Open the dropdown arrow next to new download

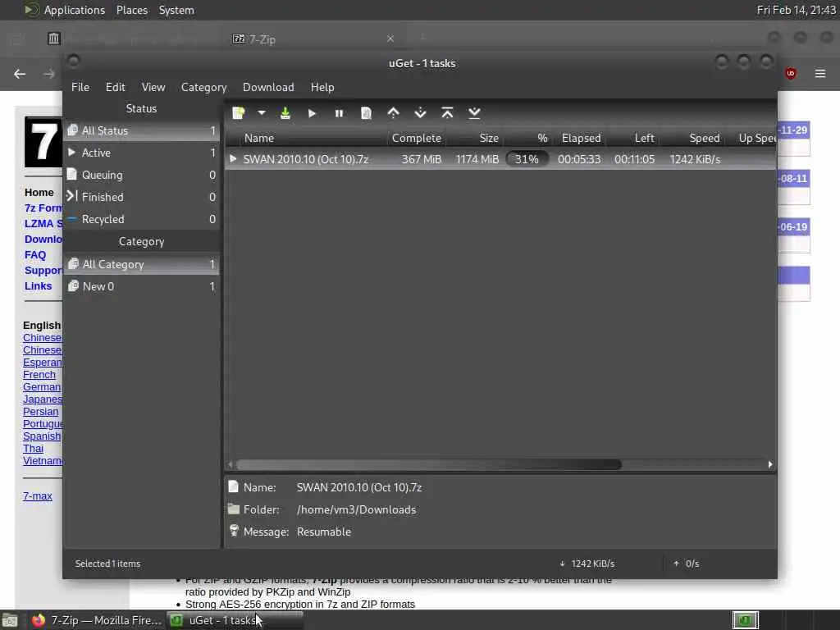262,113
